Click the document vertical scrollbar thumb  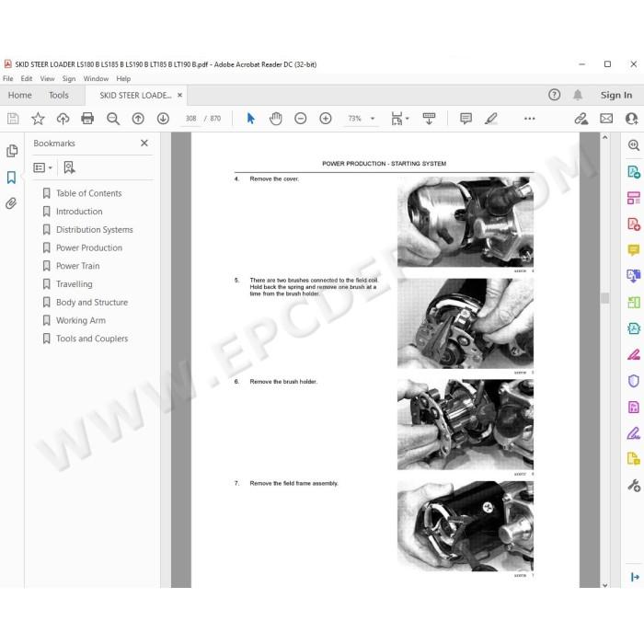click(604, 298)
